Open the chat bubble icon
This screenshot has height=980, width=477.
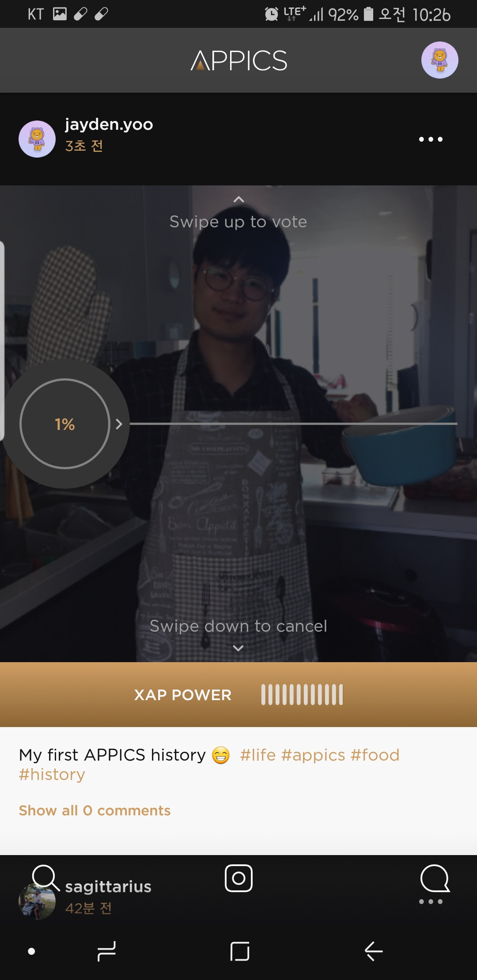[x=435, y=878]
